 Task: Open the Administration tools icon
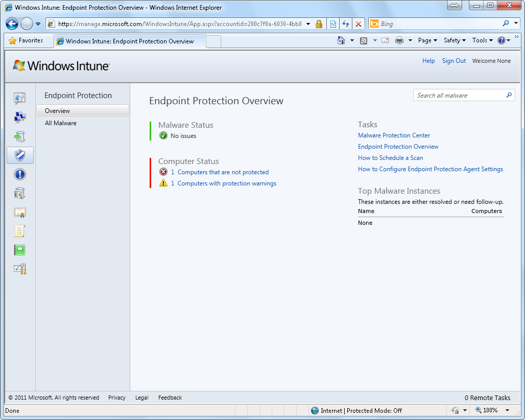[x=19, y=269]
